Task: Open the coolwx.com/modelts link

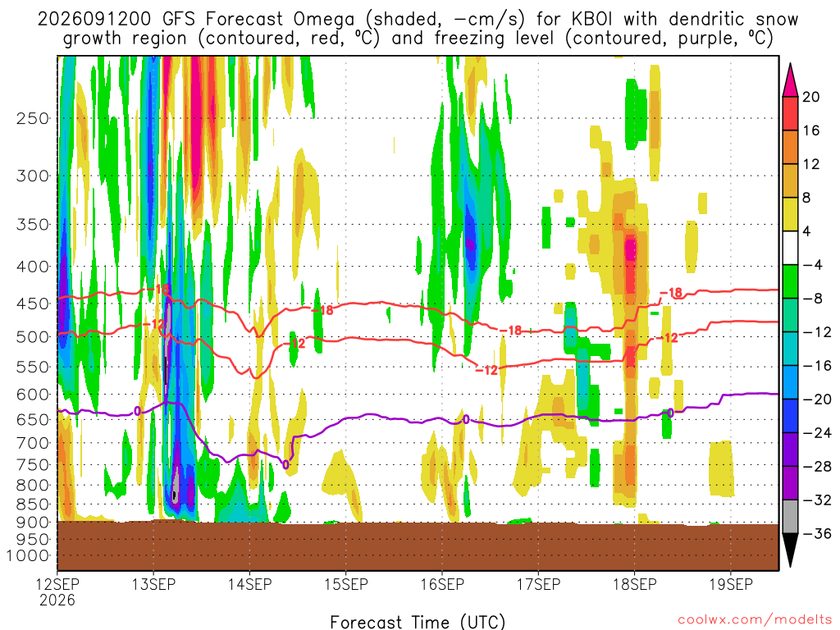Action: coord(755,620)
